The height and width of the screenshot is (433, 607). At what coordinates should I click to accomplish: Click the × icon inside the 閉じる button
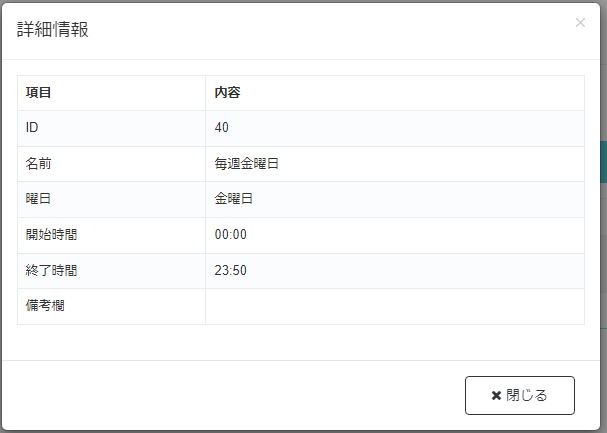click(496, 395)
